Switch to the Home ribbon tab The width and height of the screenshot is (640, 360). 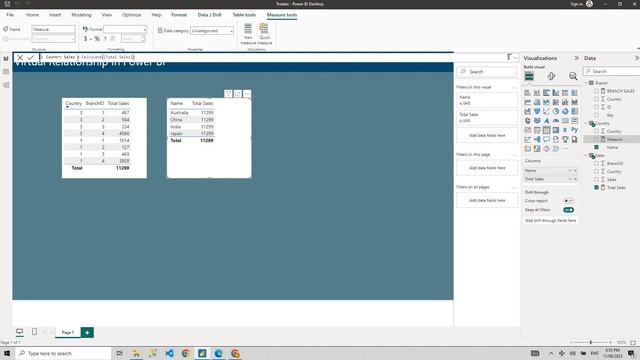(32, 15)
